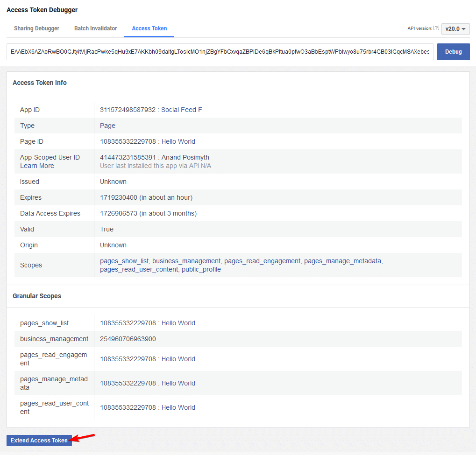Image resolution: width=476 pixels, height=455 pixels.
Task: Select the App ID number 311572498587932
Action: tap(128, 110)
